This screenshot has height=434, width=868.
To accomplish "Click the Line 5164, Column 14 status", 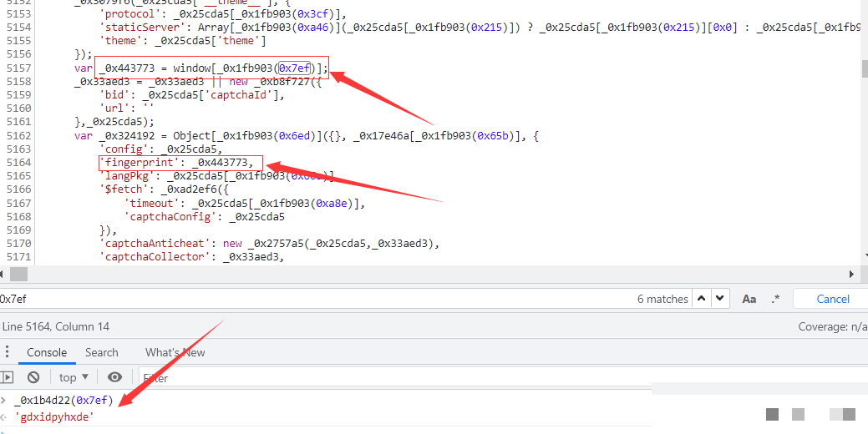I will click(55, 326).
